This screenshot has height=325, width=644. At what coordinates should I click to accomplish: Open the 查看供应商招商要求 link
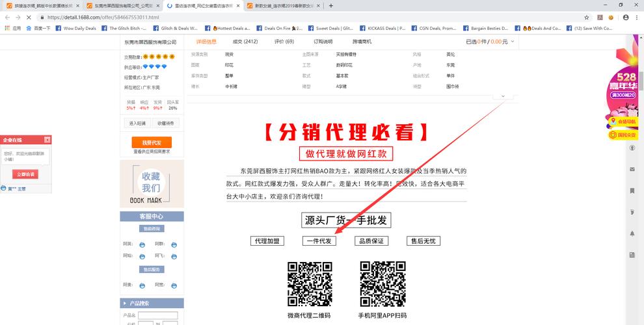pos(152,152)
